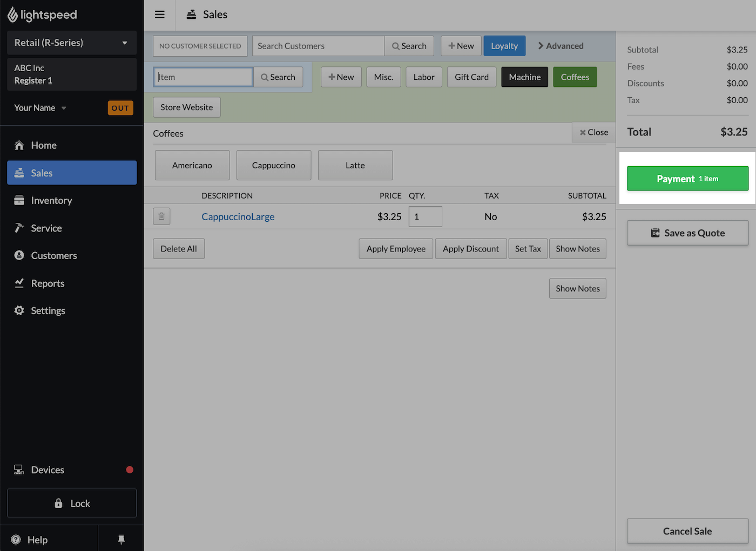This screenshot has width=756, height=551.
Task: Click the Lock button
Action: pyautogui.click(x=72, y=503)
